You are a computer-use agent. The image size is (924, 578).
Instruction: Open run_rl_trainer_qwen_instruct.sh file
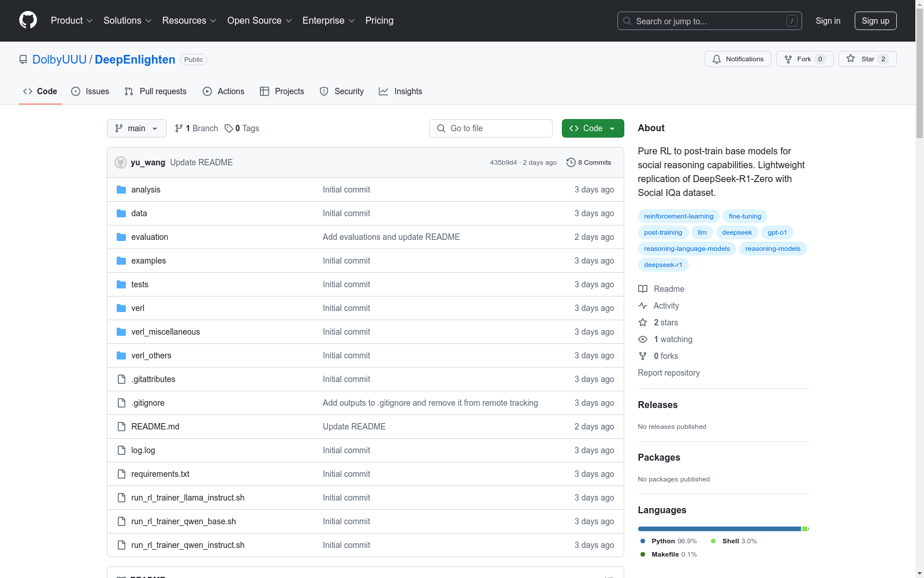pyautogui.click(x=188, y=545)
